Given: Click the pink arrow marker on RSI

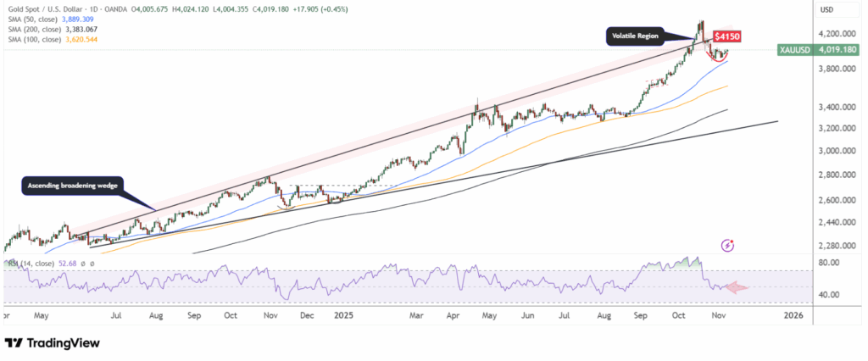Looking at the screenshot, I should tap(736, 287).
